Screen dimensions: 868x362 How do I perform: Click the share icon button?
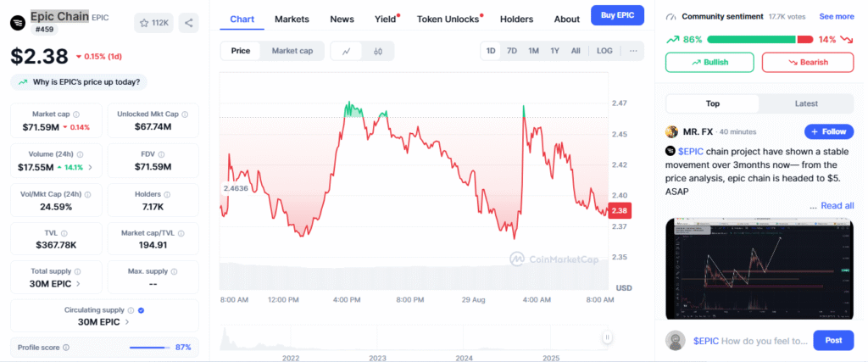188,23
